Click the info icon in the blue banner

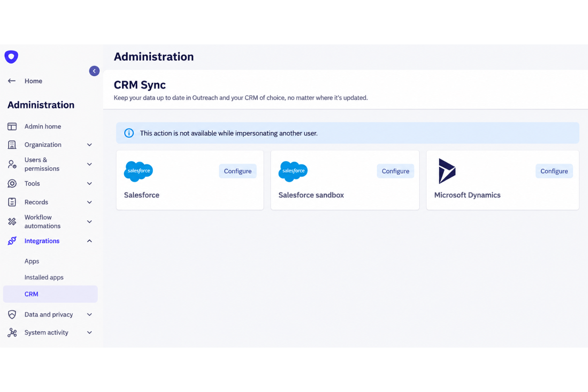(129, 133)
